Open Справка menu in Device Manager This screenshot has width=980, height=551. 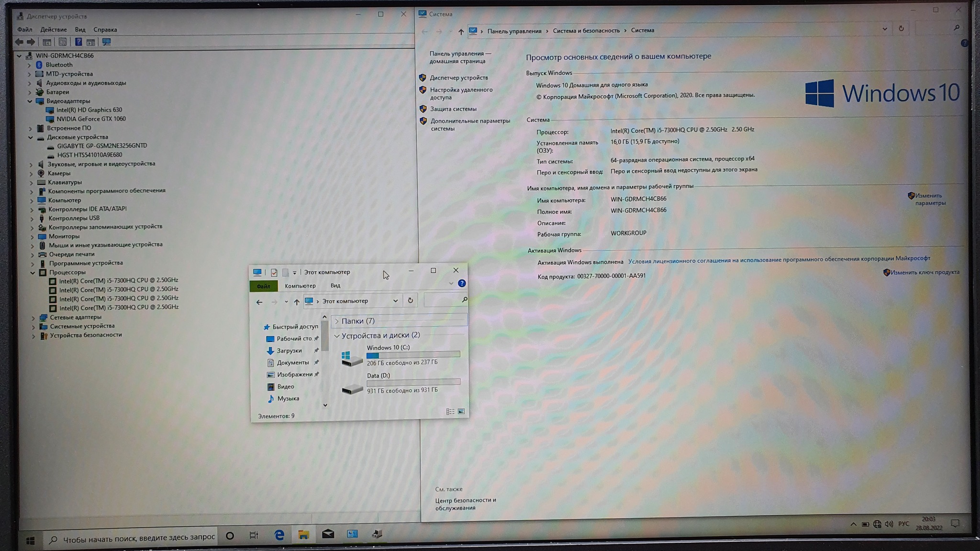click(105, 30)
